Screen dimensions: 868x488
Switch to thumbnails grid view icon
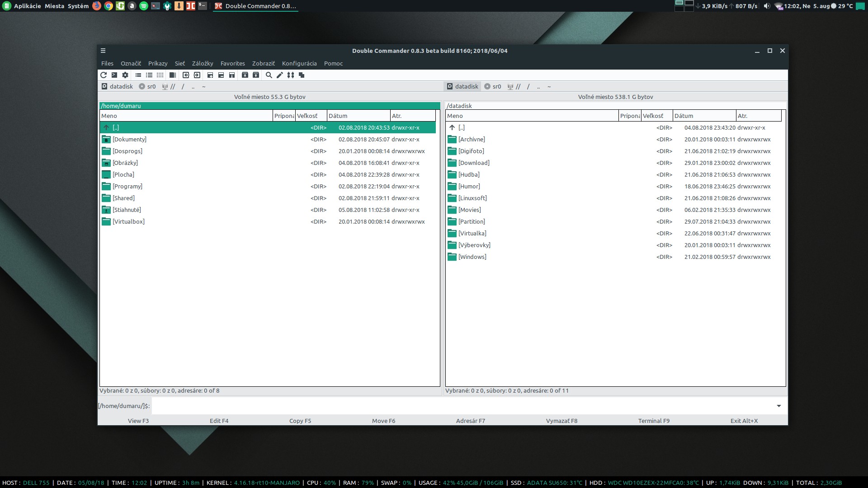pos(160,75)
